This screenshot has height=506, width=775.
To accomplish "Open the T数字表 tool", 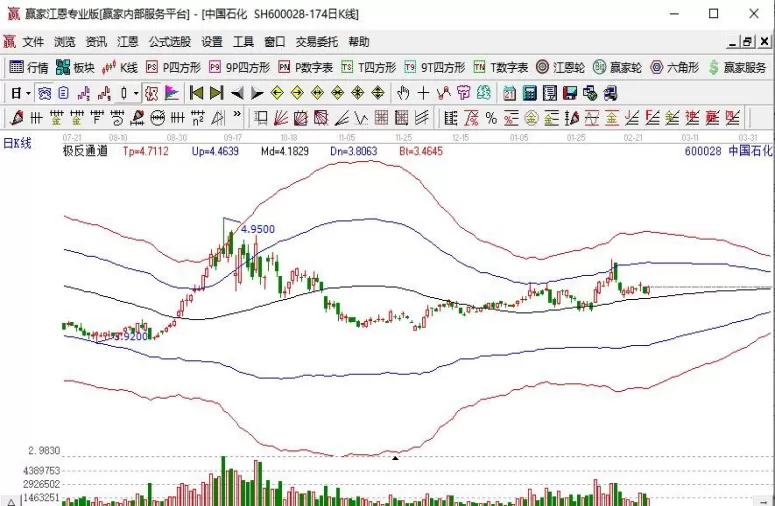I will point(501,67).
